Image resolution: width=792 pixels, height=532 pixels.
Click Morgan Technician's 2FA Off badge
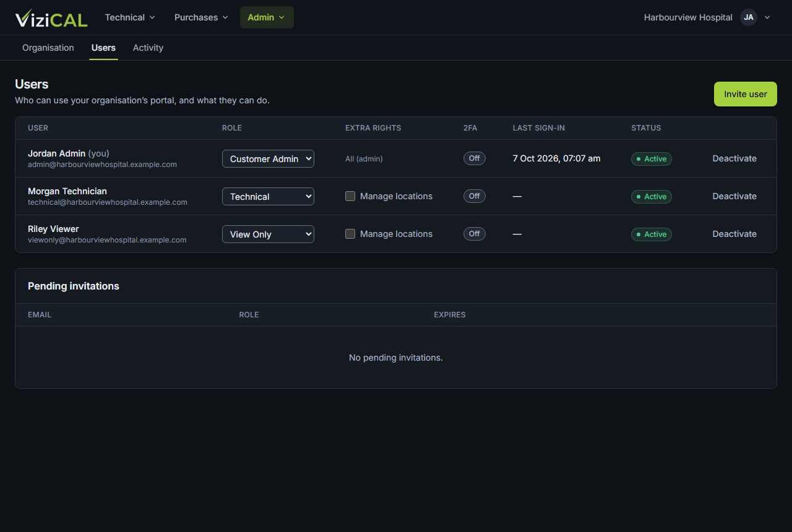click(x=475, y=196)
